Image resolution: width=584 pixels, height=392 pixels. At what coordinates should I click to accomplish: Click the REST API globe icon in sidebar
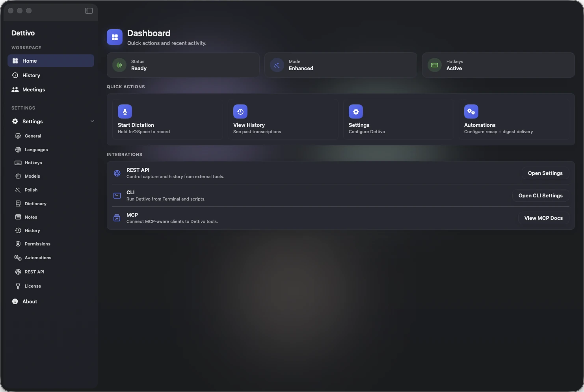(18, 272)
